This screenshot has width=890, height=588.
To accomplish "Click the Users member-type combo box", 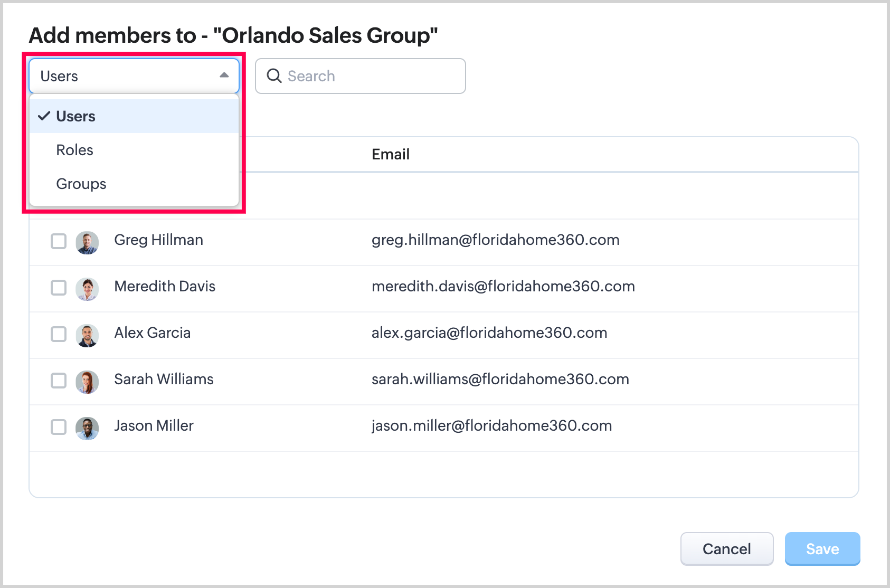I will (127, 76).
